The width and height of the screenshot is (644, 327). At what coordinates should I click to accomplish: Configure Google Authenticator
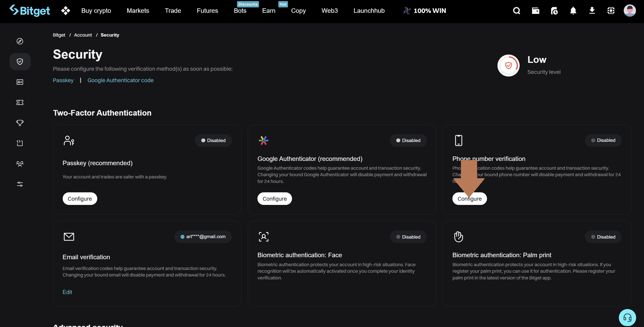[x=274, y=199]
